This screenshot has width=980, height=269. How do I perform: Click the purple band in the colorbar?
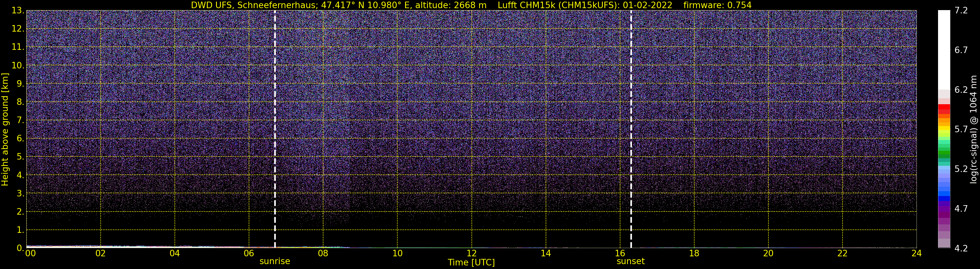click(x=944, y=209)
